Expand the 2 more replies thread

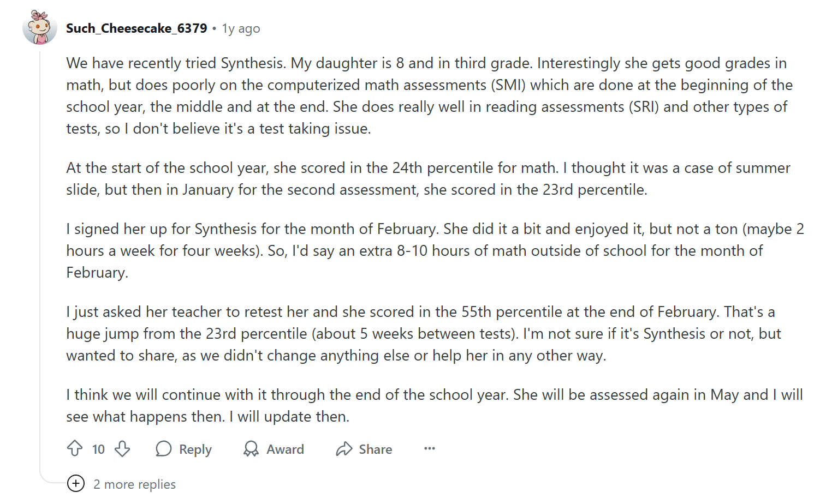click(x=134, y=484)
